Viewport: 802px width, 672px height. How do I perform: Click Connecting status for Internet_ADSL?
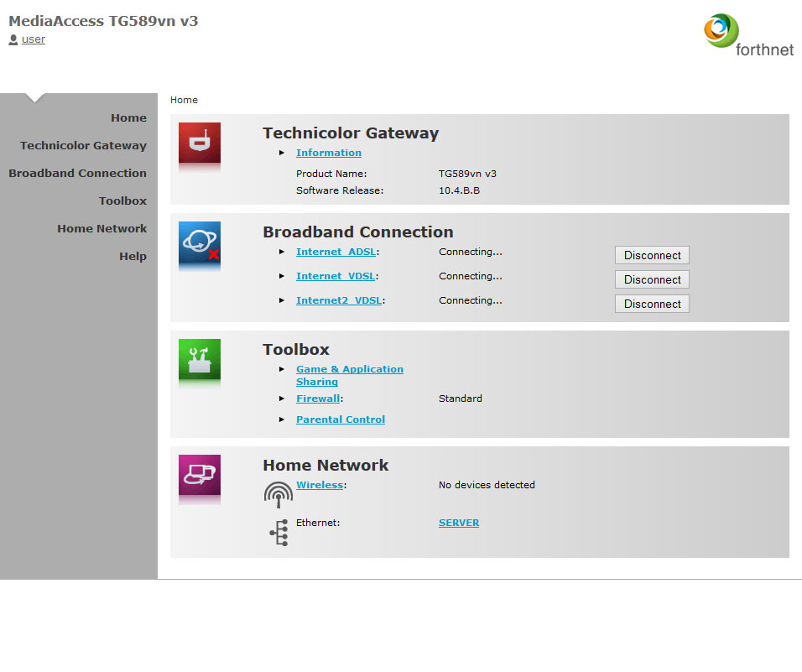471,252
